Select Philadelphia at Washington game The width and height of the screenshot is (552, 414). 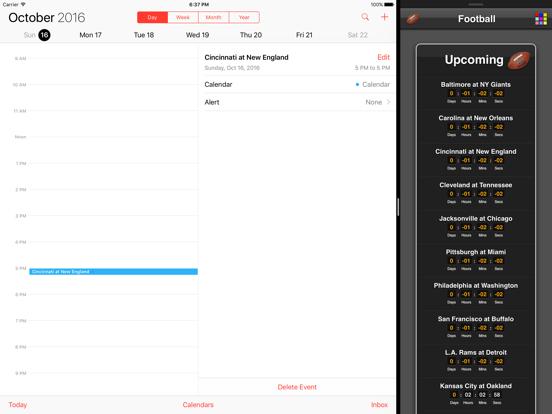coord(476,293)
